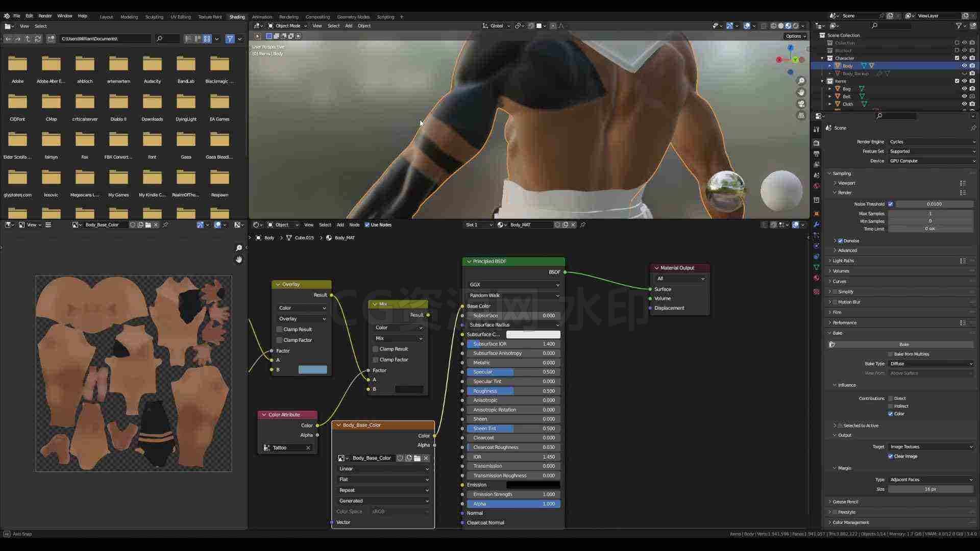Open the Downloads folder
The image size is (980, 551).
point(152,106)
